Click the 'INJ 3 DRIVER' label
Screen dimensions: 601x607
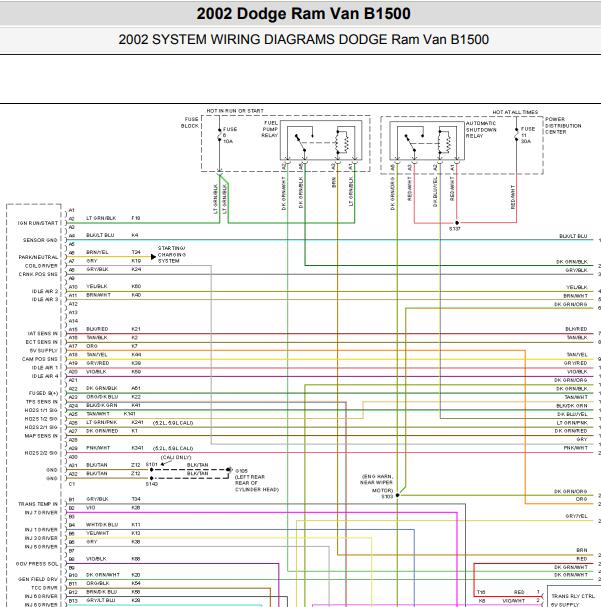(41, 538)
